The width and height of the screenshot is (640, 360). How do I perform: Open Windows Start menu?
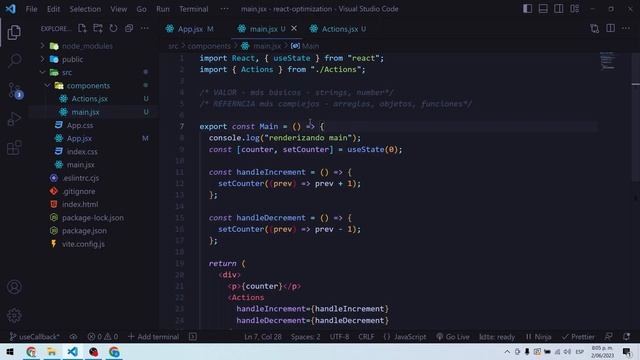[10, 351]
